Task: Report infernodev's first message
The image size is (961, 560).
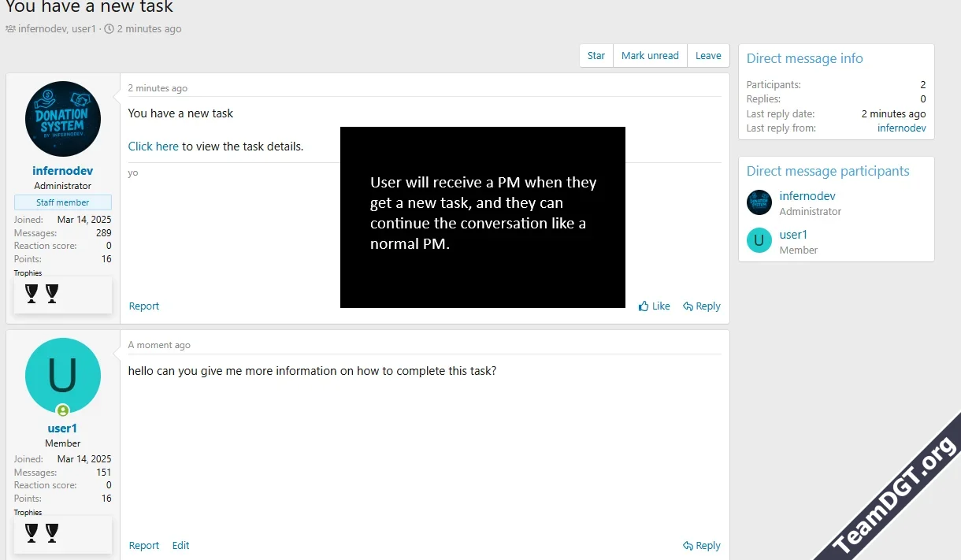Action: coord(144,306)
